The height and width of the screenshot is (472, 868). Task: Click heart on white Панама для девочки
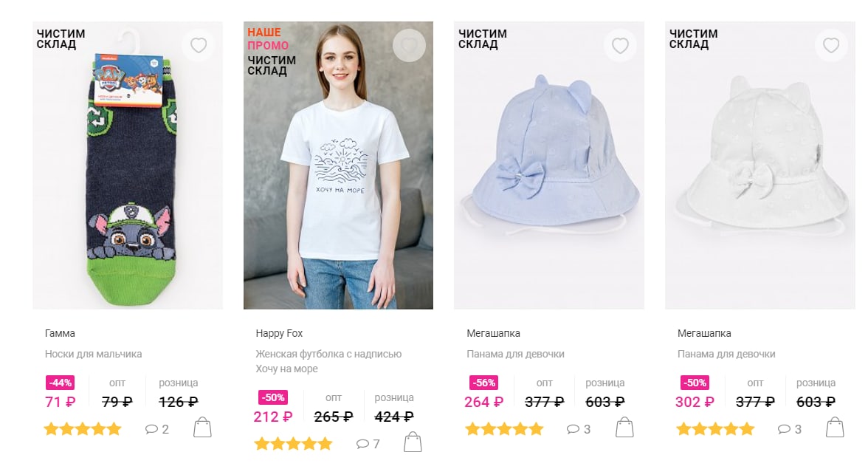831,45
